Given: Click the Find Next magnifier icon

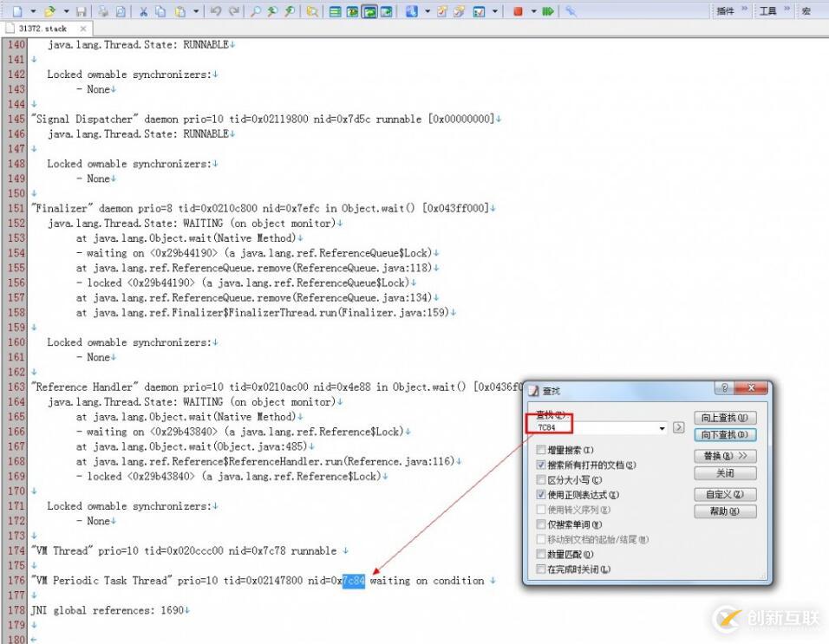Looking at the screenshot, I should point(290,11).
